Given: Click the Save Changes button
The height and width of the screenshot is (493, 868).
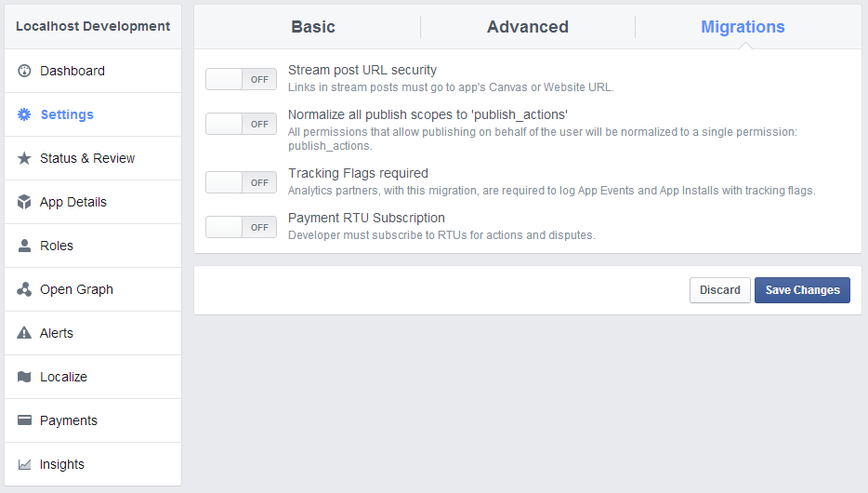Looking at the screenshot, I should click(802, 290).
